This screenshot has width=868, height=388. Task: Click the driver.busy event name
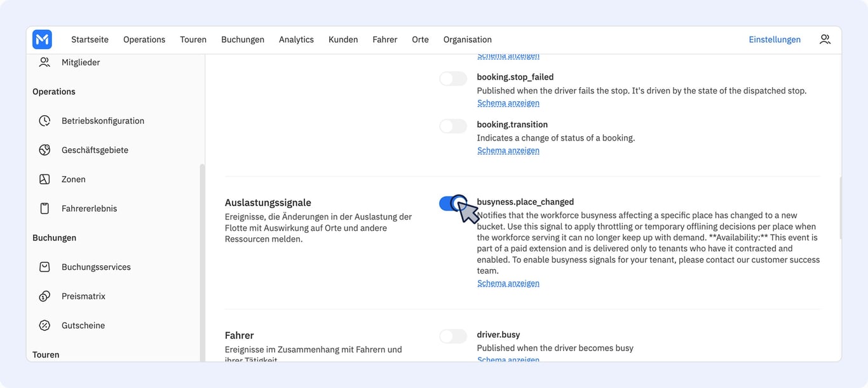click(x=499, y=335)
